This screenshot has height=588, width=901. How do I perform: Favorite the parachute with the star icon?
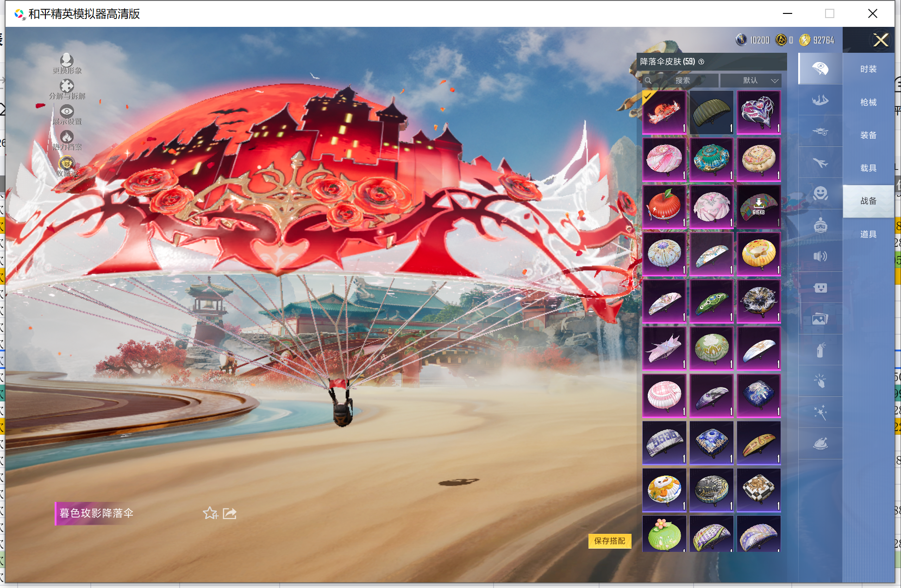point(210,513)
